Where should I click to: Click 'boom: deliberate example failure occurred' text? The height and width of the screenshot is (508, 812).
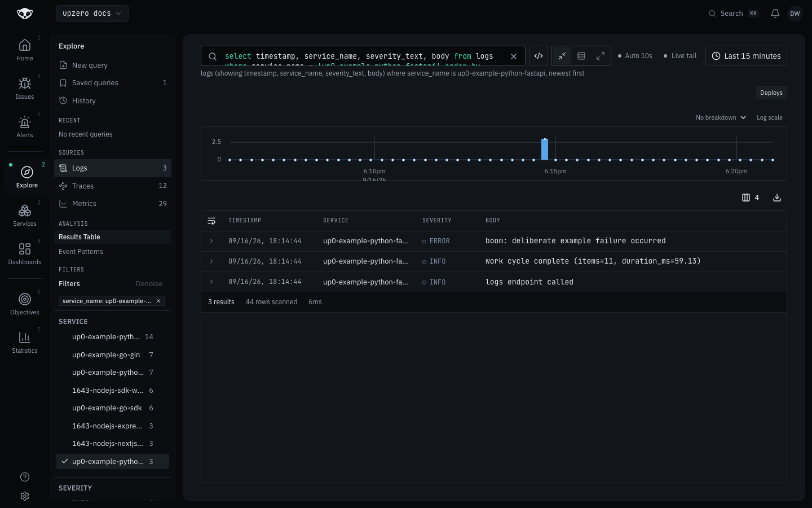[x=576, y=241]
